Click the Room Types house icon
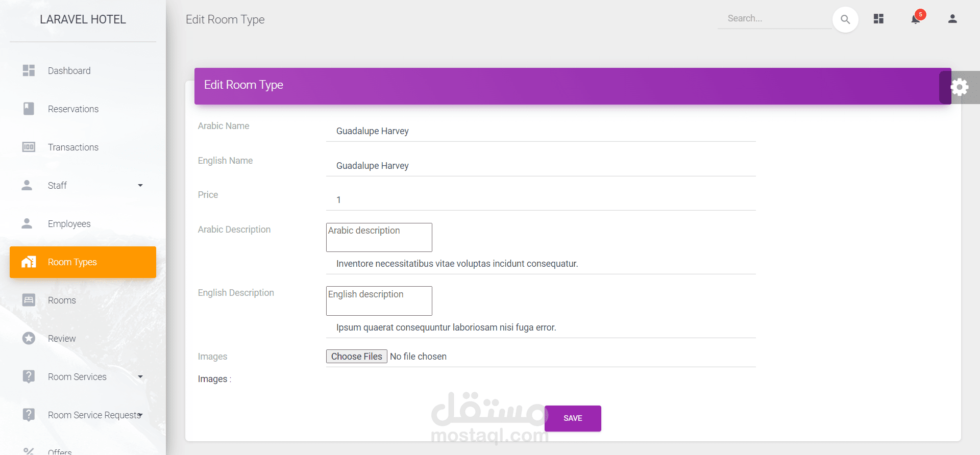Screen dimensions: 980x455 pyautogui.click(x=29, y=262)
